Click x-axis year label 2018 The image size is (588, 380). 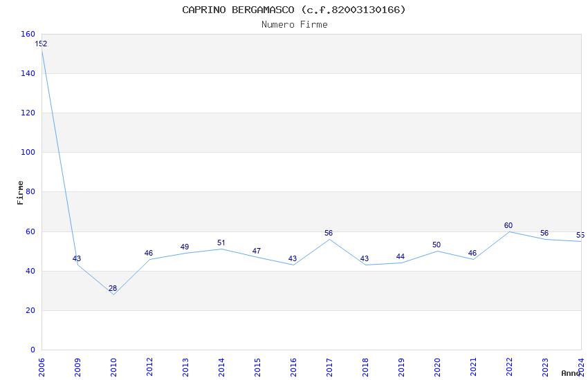click(x=366, y=368)
